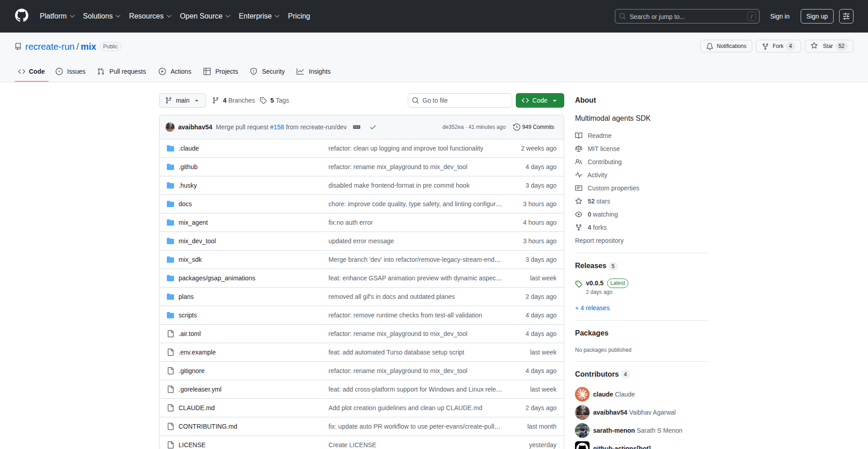This screenshot has height=449, width=868.
Task: Expand commit message ellipsis icon
Action: click(x=357, y=127)
